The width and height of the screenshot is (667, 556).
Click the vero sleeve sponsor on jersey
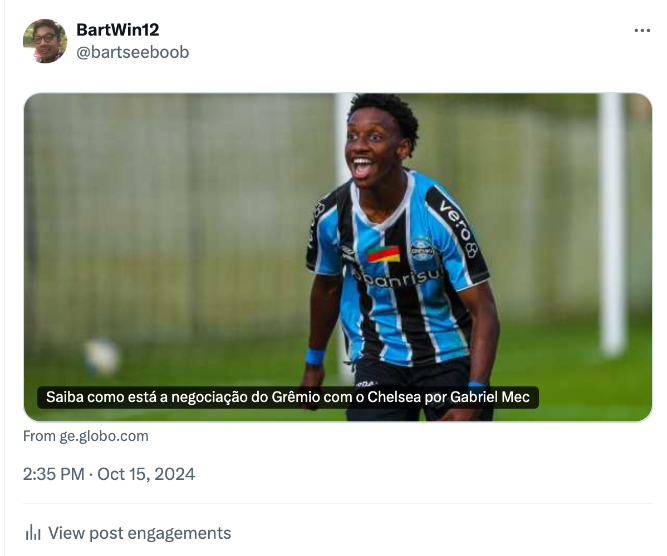coord(459,227)
